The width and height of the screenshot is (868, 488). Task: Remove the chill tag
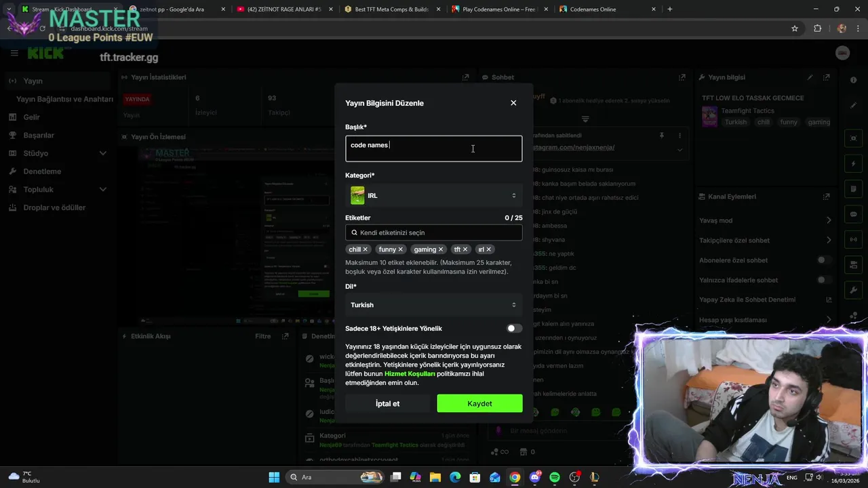(x=365, y=249)
